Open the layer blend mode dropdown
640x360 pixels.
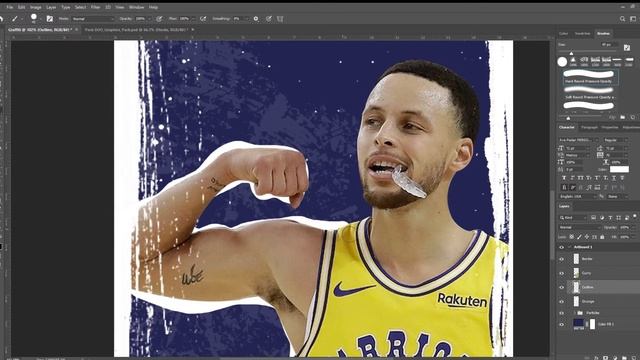(x=580, y=227)
